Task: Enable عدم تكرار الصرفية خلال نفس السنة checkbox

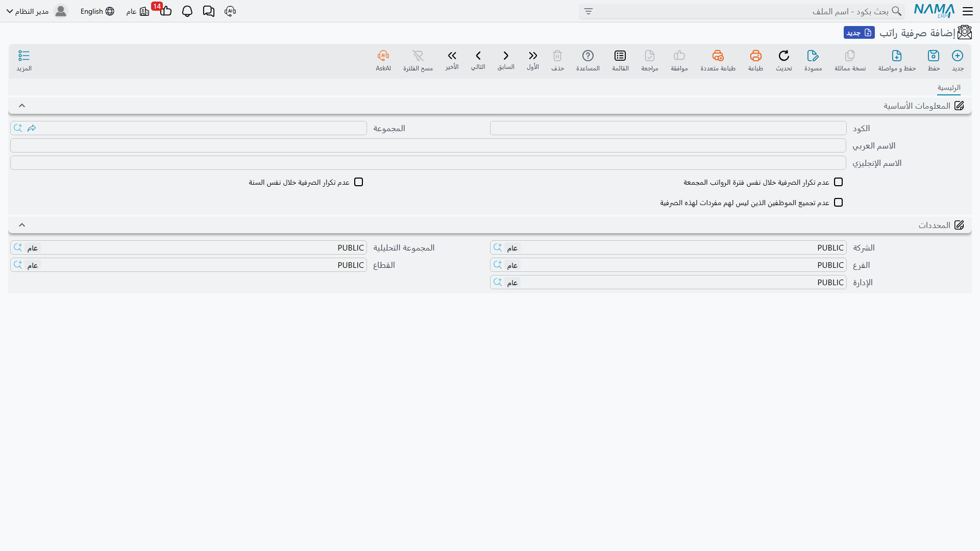Action: (x=359, y=182)
